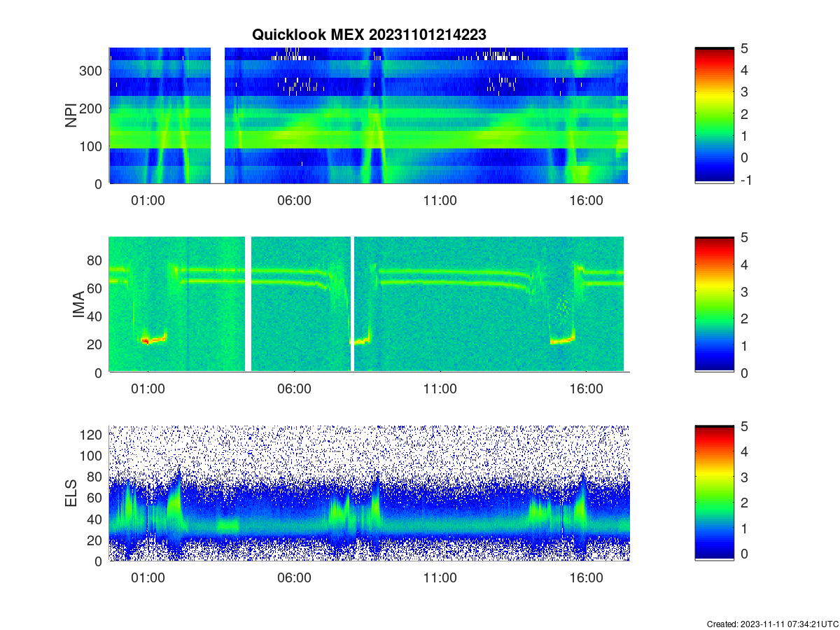This screenshot has width=840, height=630.
Task: Click the white data gap in NPI plot
Action: point(218,115)
